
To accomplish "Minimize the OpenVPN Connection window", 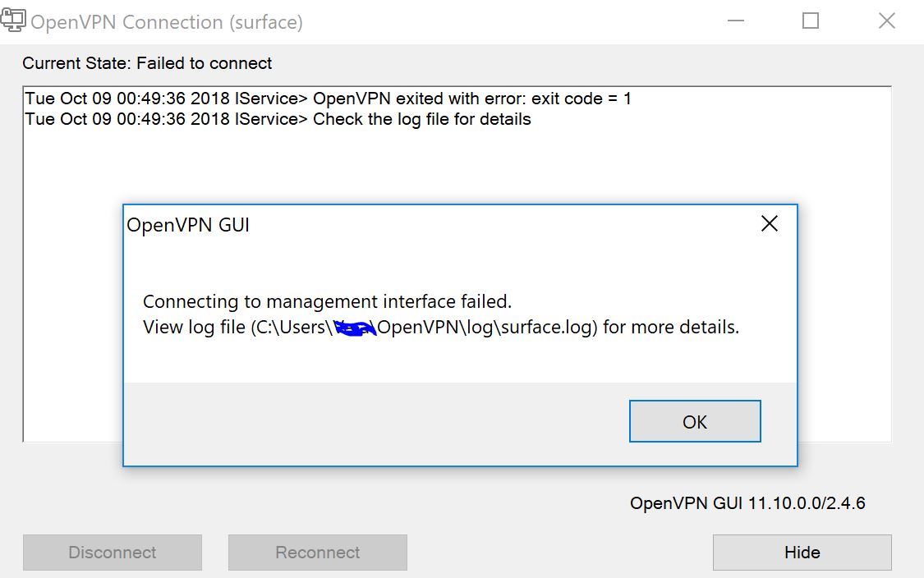I will (735, 21).
